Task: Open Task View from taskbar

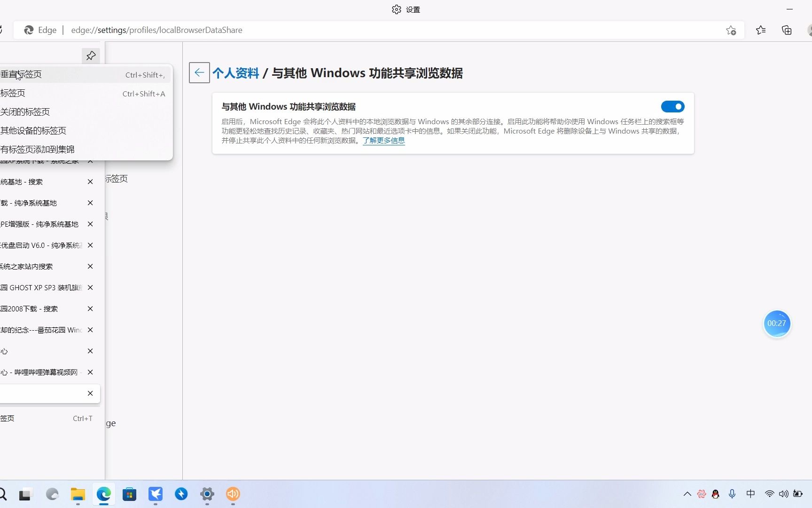Action: pyautogui.click(x=25, y=494)
